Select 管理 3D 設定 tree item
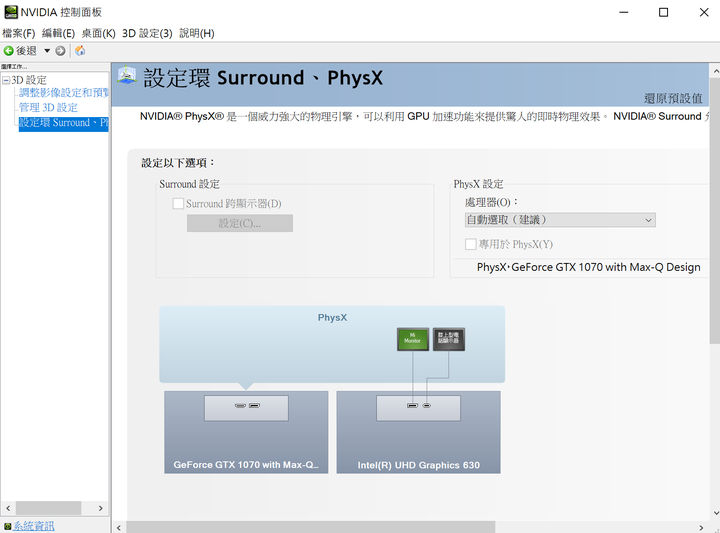 (x=48, y=107)
